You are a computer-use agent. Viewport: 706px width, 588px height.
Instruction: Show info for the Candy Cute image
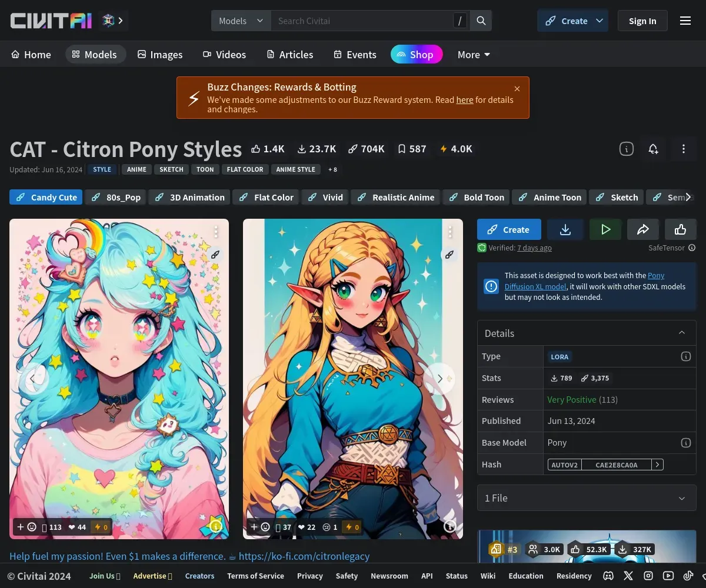coord(216,526)
